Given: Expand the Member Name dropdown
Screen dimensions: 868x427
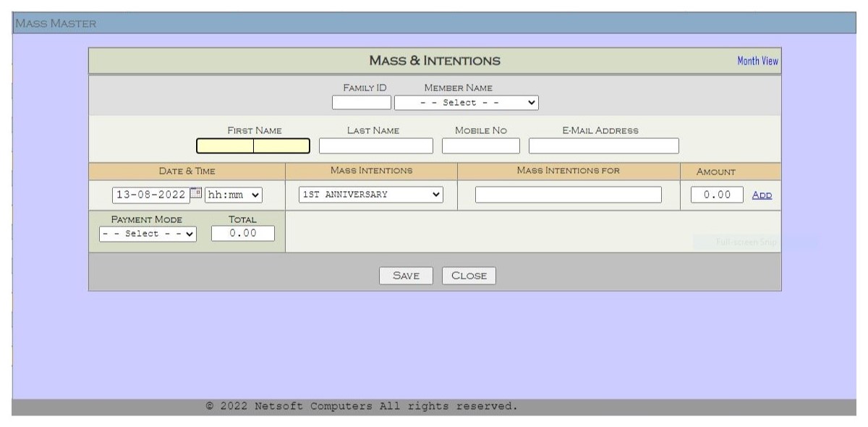Looking at the screenshot, I should pyautogui.click(x=467, y=103).
